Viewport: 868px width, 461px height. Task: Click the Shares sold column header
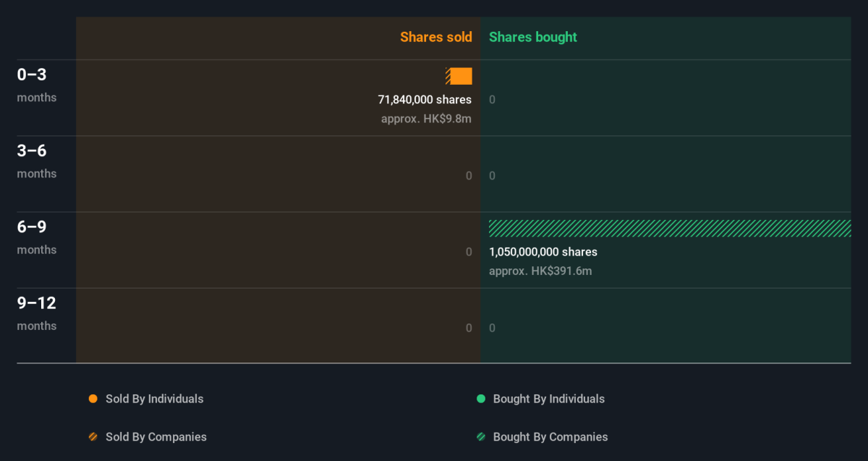tap(436, 37)
